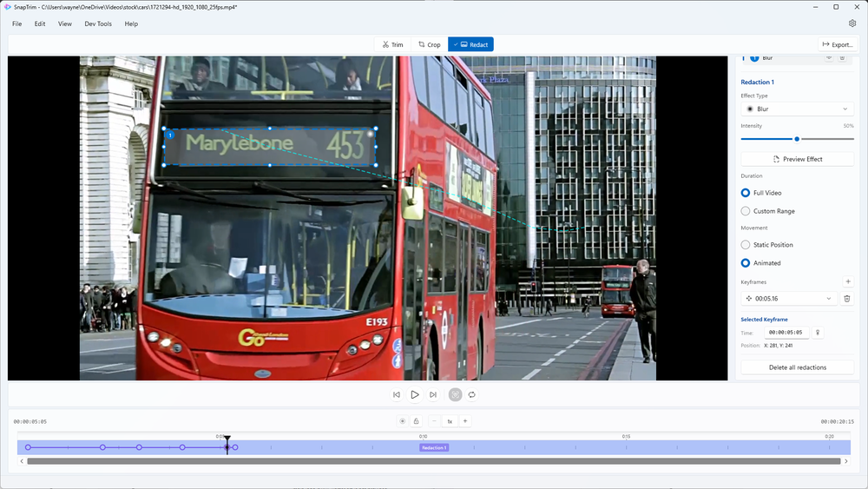Expand the keyframe 00:05.16 dropdown
This screenshot has height=489, width=868.
(788, 299)
